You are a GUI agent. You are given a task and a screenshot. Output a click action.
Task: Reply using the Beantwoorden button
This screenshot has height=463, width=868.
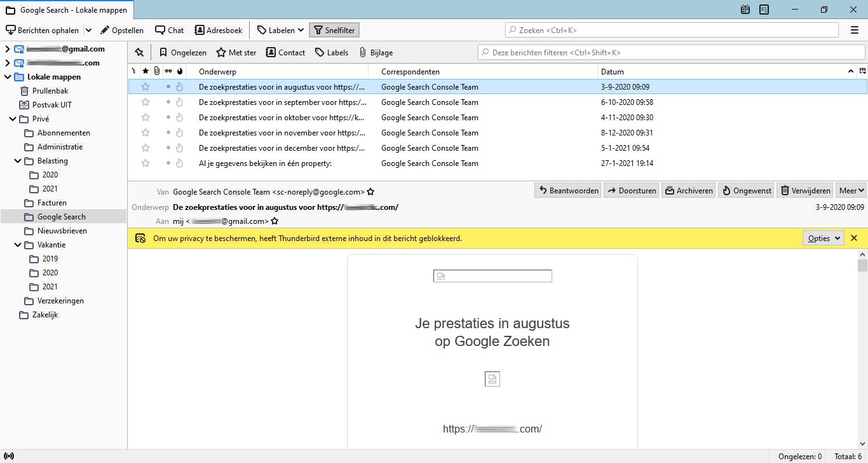(567, 190)
